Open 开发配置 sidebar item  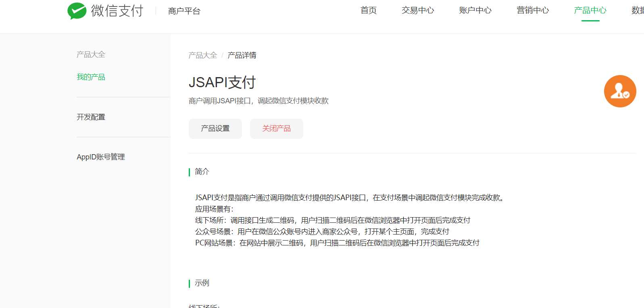click(x=91, y=117)
